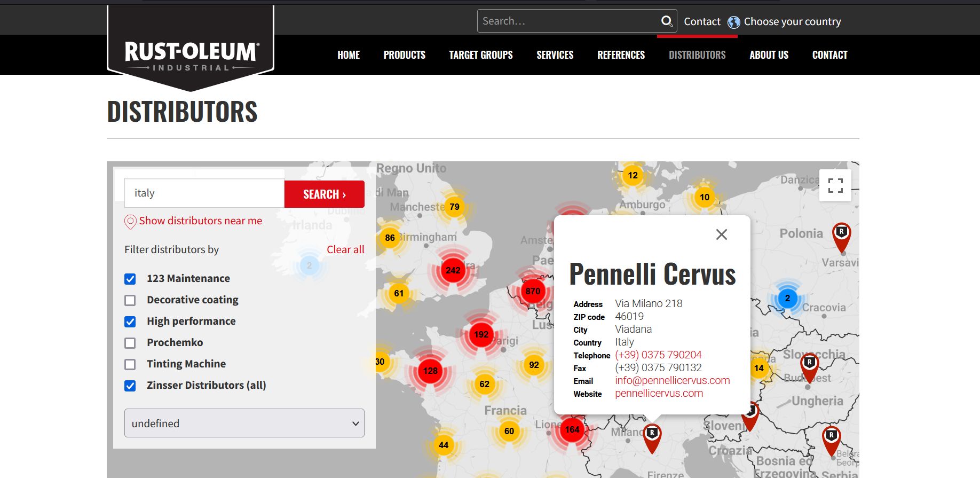Image resolution: width=980 pixels, height=478 pixels.
Task: Open the undefined dropdown list
Action: (244, 424)
